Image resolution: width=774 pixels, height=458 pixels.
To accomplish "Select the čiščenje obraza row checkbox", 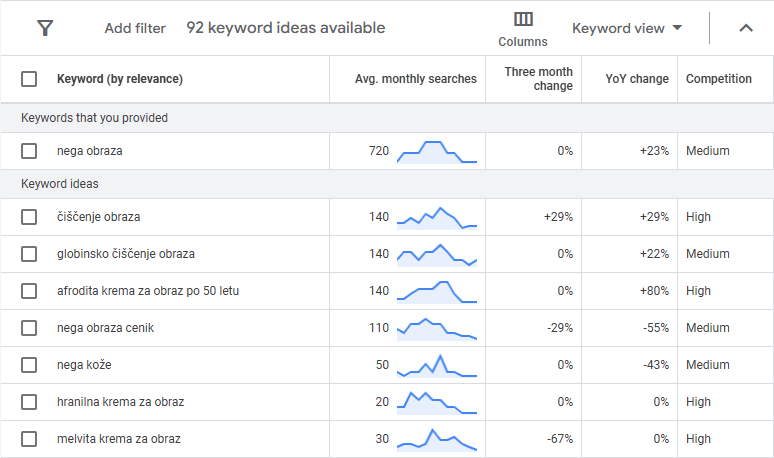I will [x=29, y=217].
